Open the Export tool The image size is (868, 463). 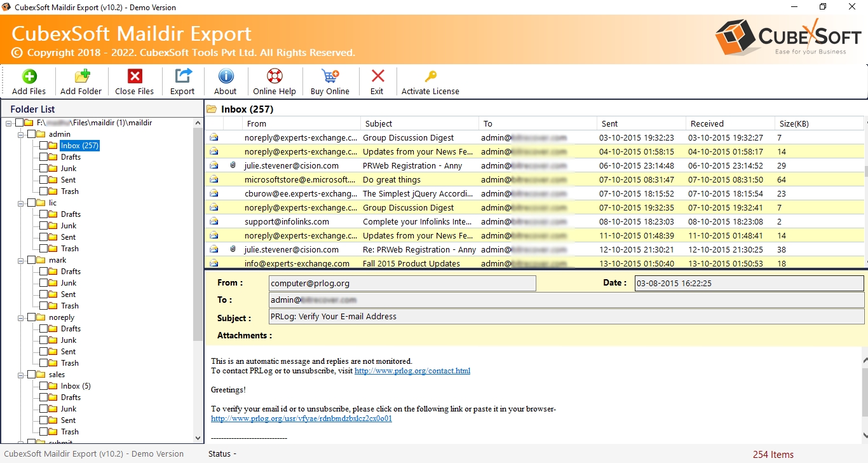click(x=182, y=77)
